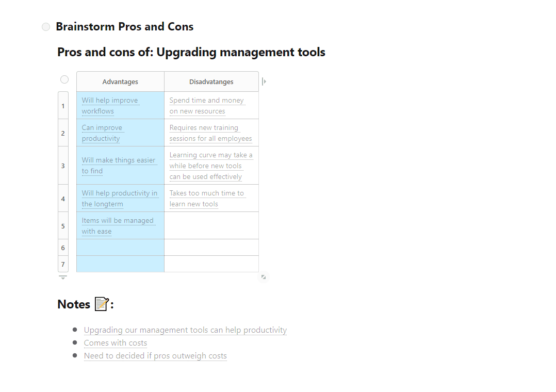Click the round selector beside table header
Screen dimensions: 556x392
tap(64, 79)
